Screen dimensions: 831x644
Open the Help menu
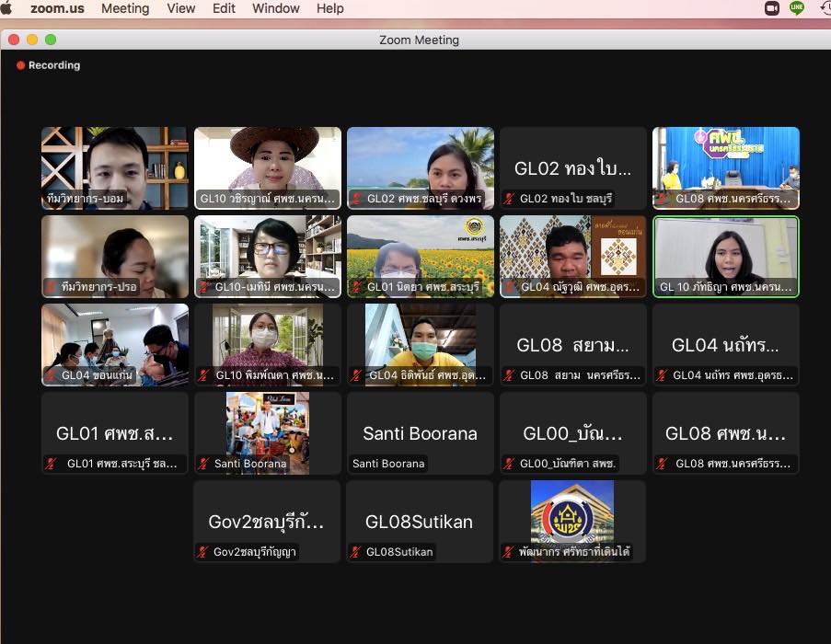pos(329,8)
